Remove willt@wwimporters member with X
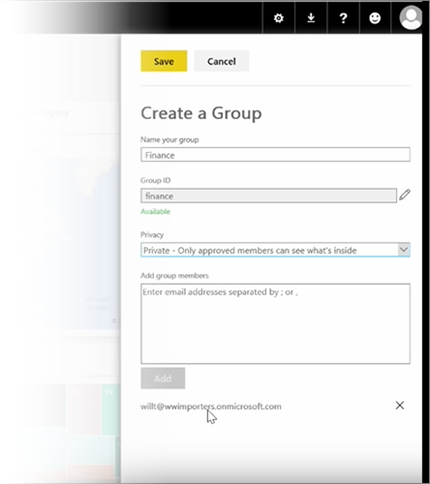Viewport: 430px width, 484px height. click(400, 405)
